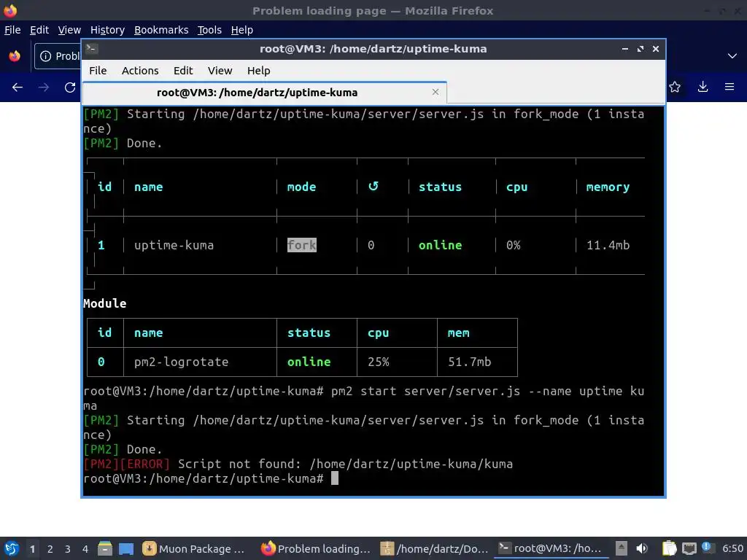Screen dimensions: 747x560
Task: Open the volume control tray icon
Action: 642,548
